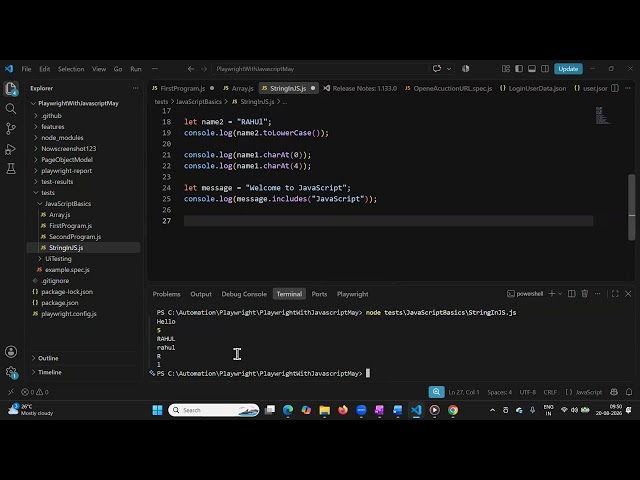The height and width of the screenshot is (480, 640).
Task: Open the Run menu
Action: tap(136, 69)
